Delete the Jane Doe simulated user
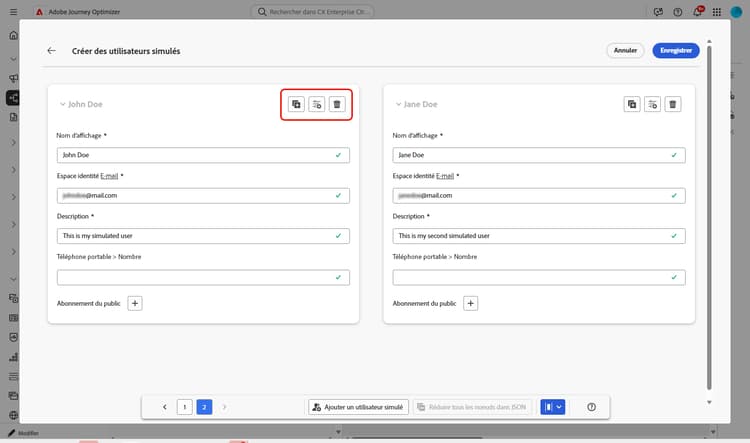This screenshot has height=443, width=750. point(673,104)
